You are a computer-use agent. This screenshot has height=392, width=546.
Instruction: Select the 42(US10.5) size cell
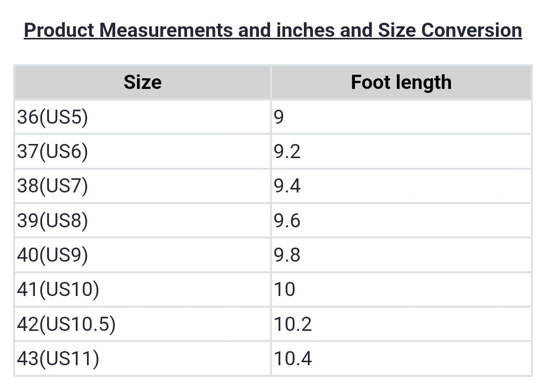66,324
